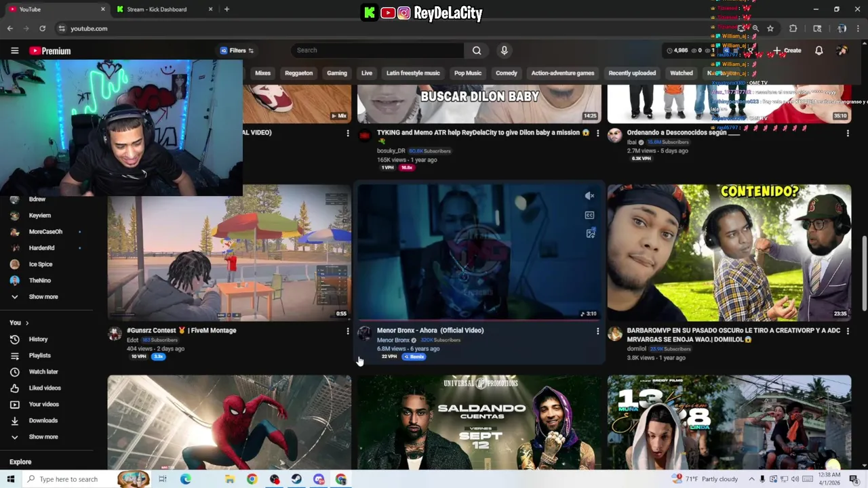
Task: Open the Ice Spice subscription channel
Action: [x=40, y=264]
